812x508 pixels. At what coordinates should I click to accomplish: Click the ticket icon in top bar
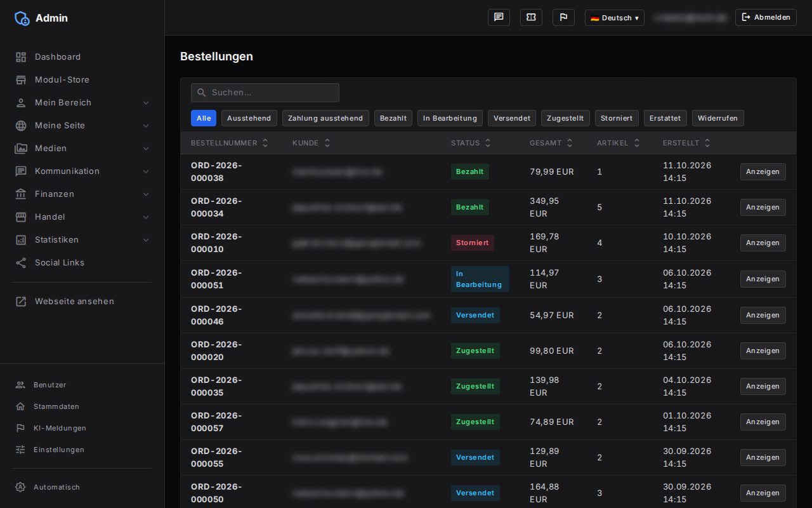531,17
